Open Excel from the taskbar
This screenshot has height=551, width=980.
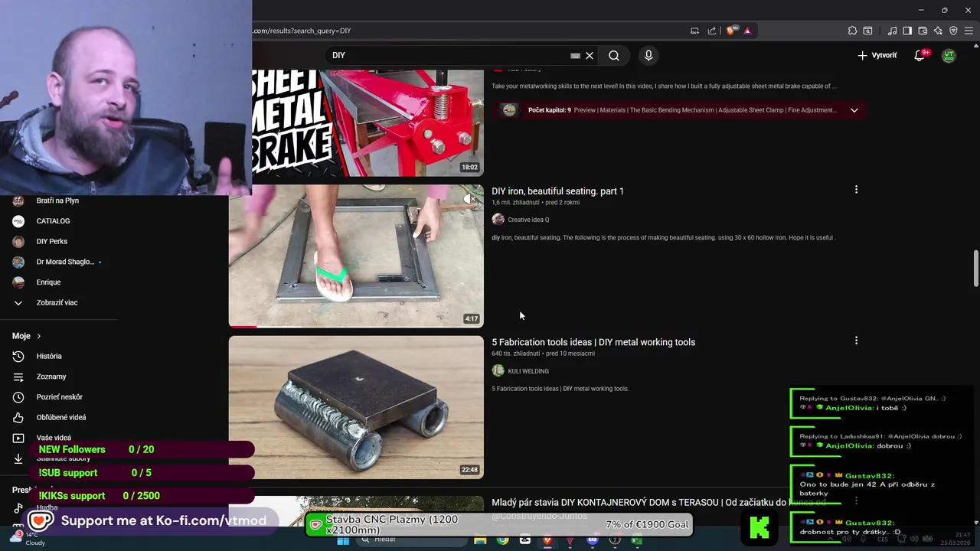tap(637, 540)
